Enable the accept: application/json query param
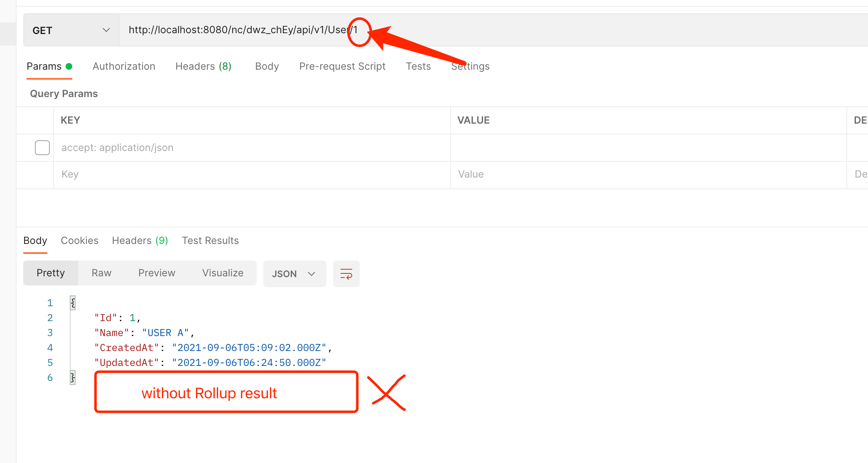Viewport: 868px width, 463px height. pos(42,147)
